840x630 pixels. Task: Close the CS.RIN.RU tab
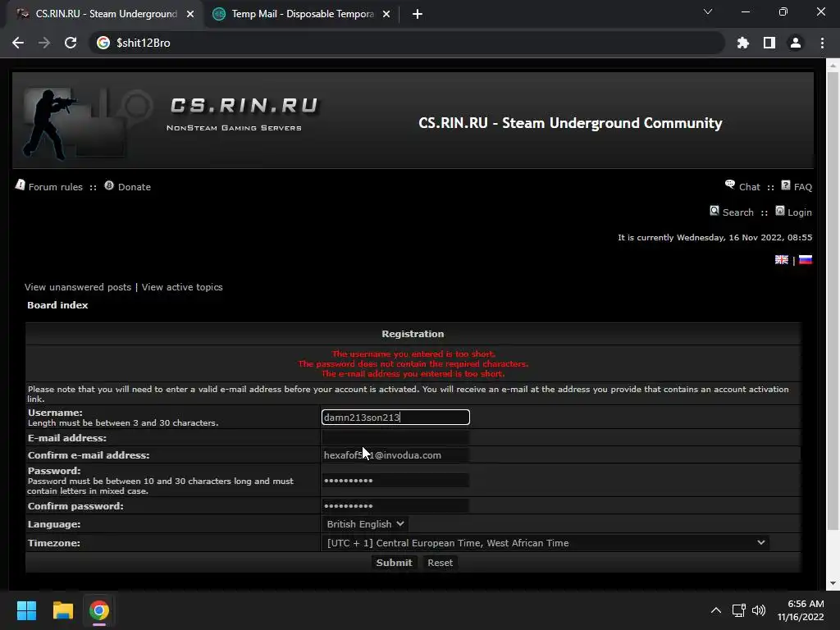[x=190, y=14]
